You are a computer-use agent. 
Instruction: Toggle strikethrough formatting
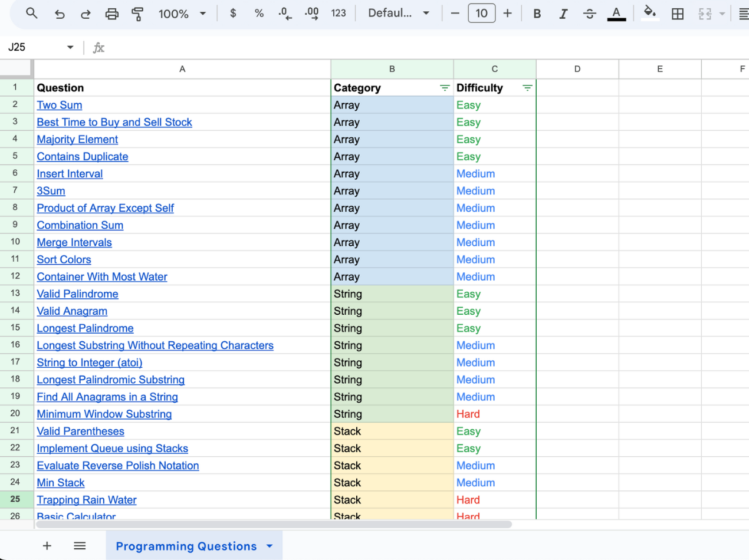(589, 14)
